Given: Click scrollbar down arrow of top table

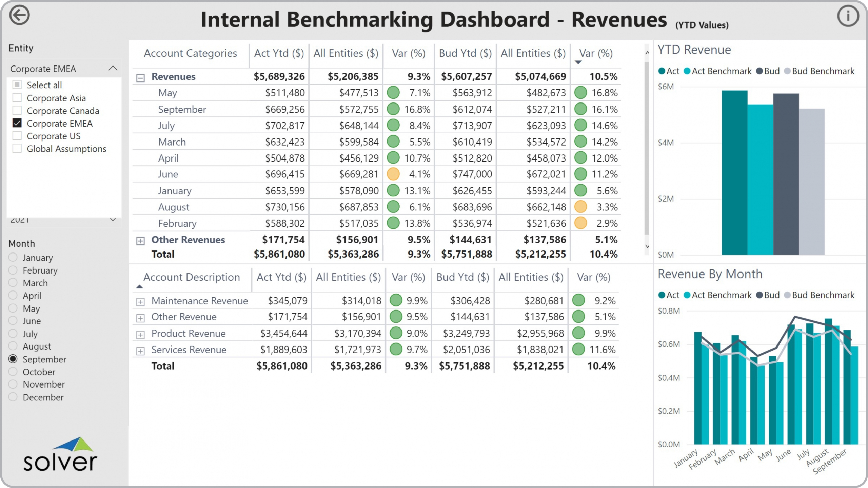Looking at the screenshot, I should pos(647,246).
